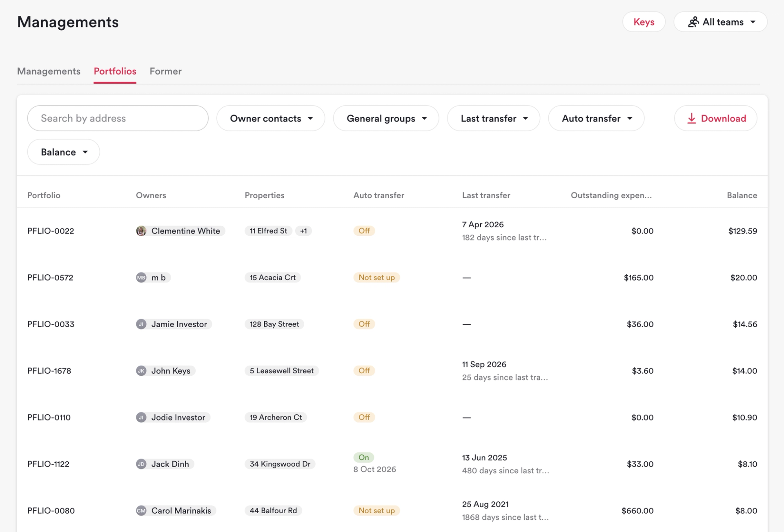The image size is (784, 532).
Task: Click the 128 Bay Street property chip
Action: (x=274, y=324)
